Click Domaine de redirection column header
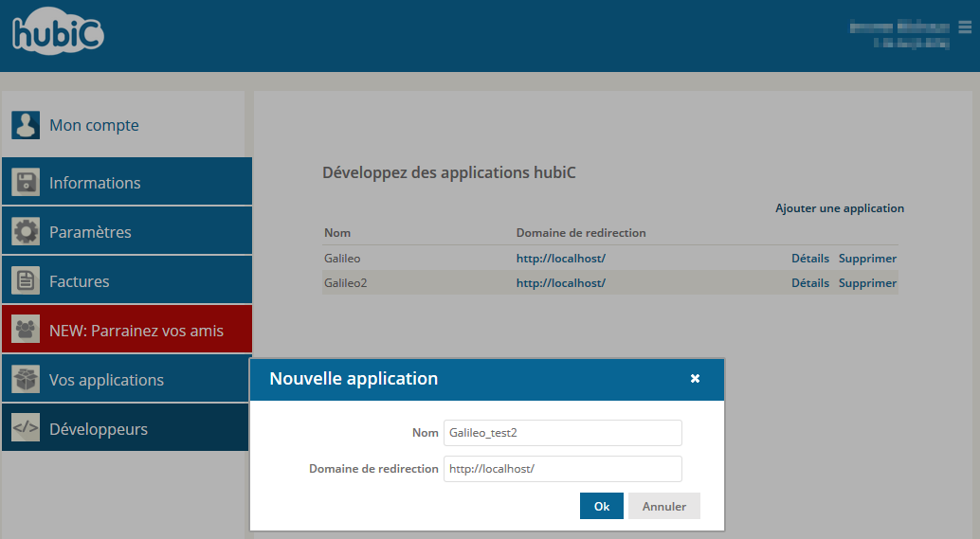Viewport: 980px width, 539px height. [x=581, y=233]
